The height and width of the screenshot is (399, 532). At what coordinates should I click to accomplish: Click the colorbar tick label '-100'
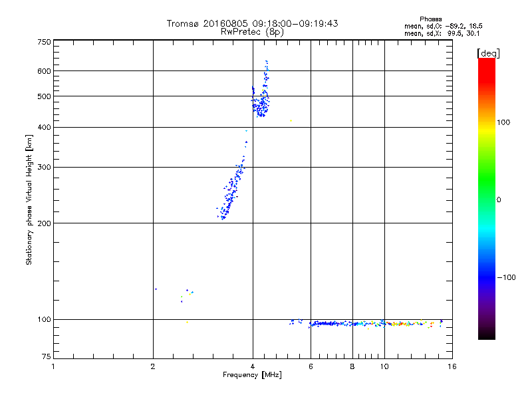507,277
